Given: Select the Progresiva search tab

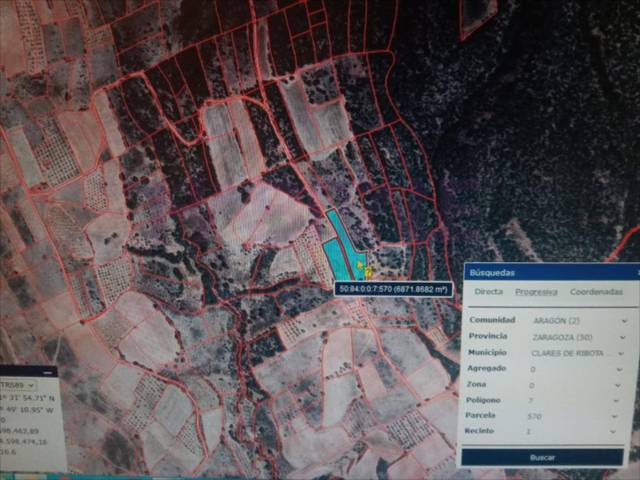Looking at the screenshot, I should tap(536, 292).
